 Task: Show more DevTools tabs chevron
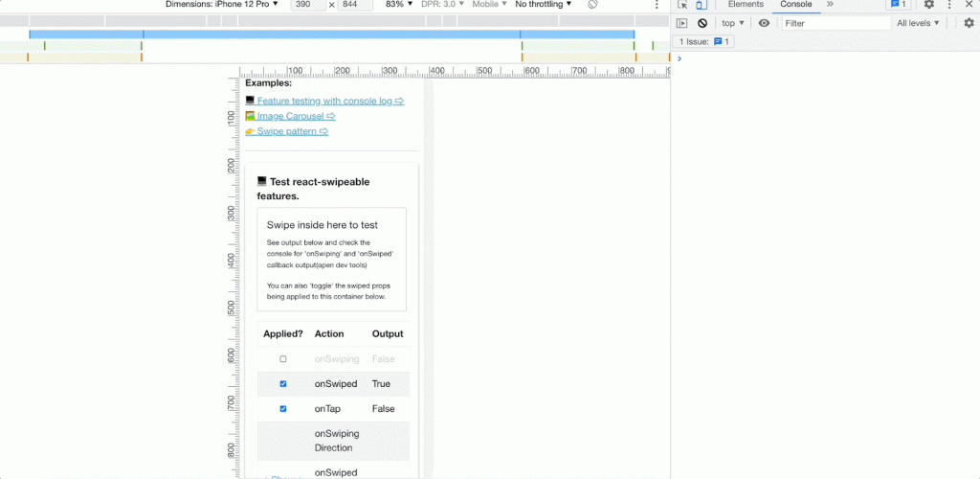tap(830, 5)
